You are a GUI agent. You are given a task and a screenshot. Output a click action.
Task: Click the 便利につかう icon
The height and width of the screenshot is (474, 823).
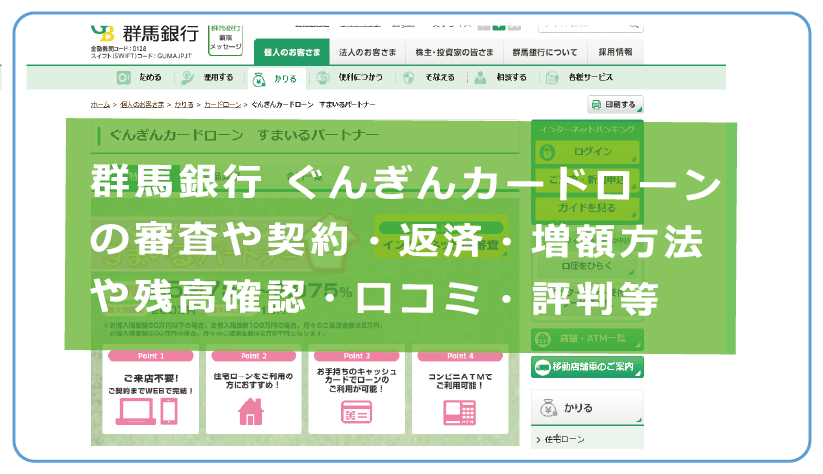pyautogui.click(x=323, y=78)
